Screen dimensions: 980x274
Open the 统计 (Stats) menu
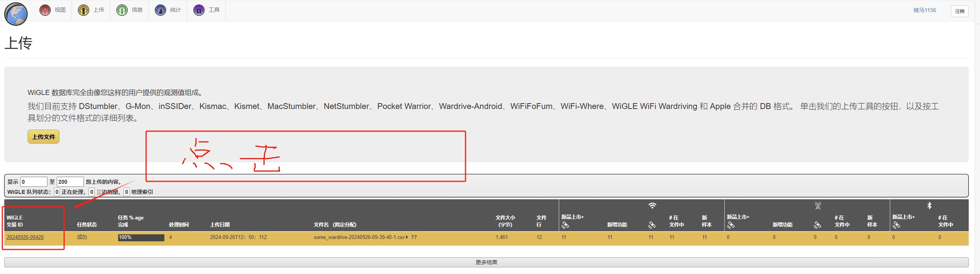tap(168, 10)
